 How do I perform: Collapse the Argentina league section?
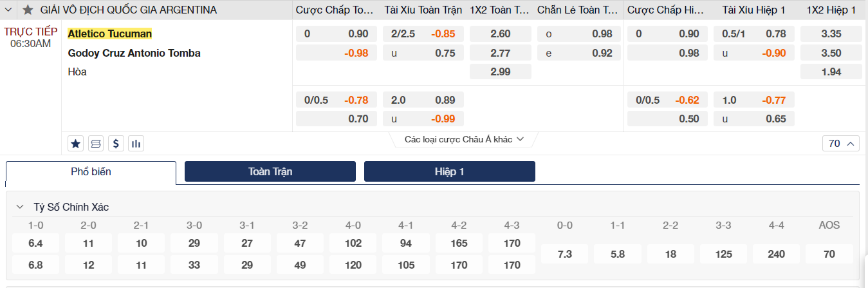pyautogui.click(x=9, y=10)
